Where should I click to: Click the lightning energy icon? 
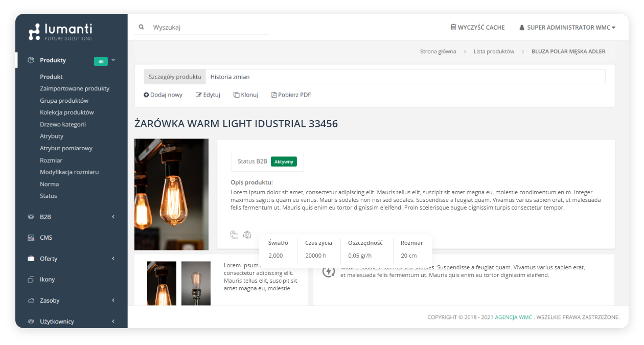pos(328,271)
